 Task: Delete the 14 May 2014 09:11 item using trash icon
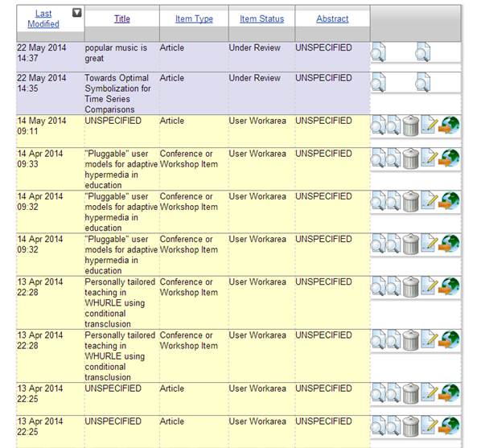(x=410, y=125)
